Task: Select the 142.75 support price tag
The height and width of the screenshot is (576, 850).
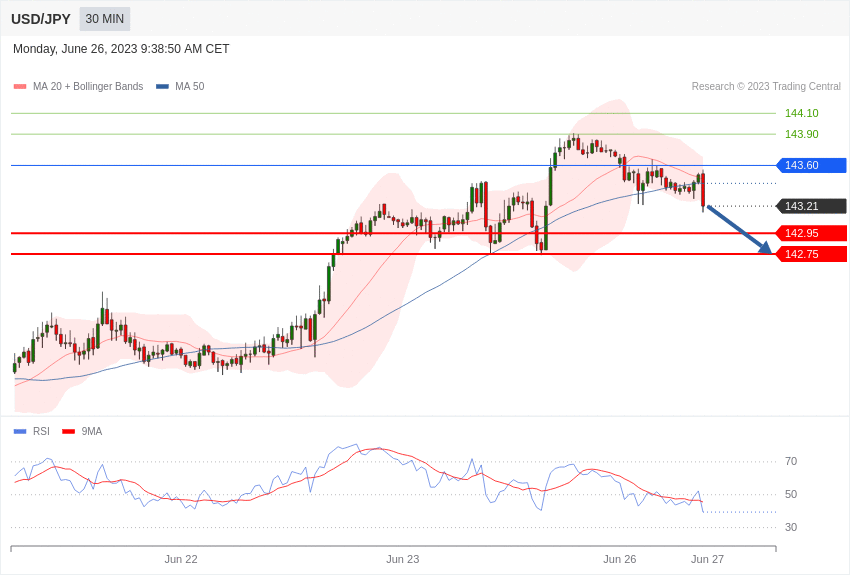Action: point(812,254)
